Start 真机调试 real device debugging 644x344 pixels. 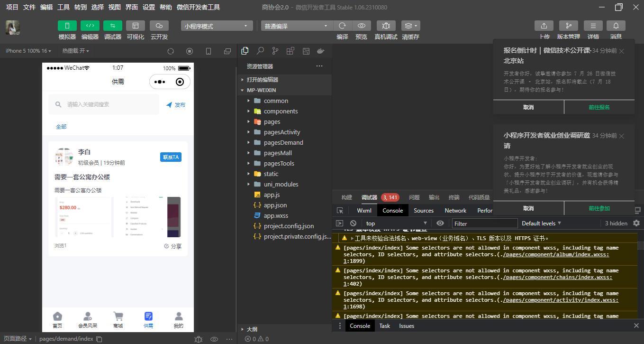[386, 26]
